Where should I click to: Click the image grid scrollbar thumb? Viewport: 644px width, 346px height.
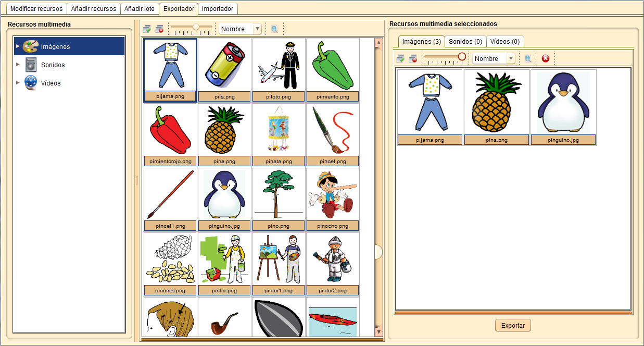378,252
